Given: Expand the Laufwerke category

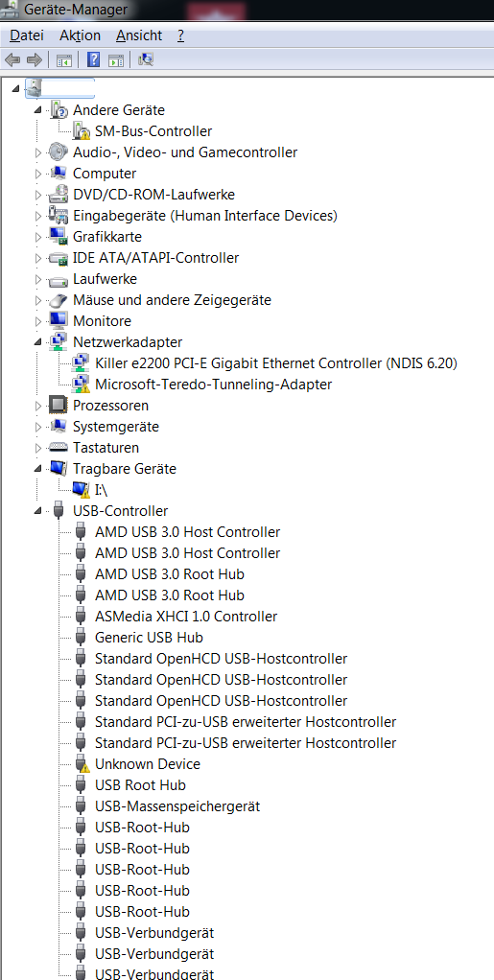Looking at the screenshot, I should pos(38,279).
